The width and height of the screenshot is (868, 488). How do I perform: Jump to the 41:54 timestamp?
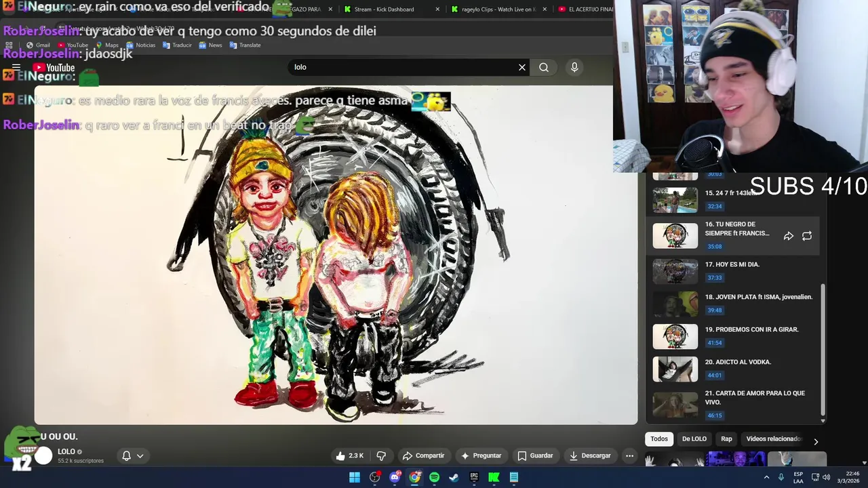point(715,343)
